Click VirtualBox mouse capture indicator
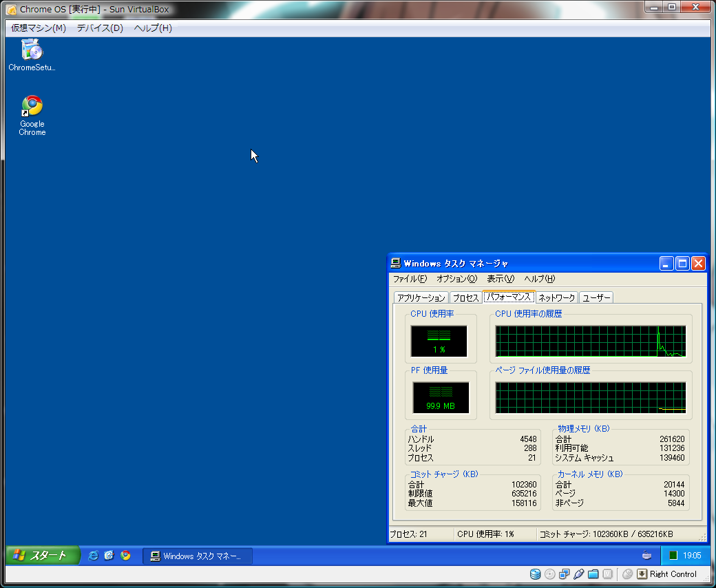 pyautogui.click(x=627, y=574)
